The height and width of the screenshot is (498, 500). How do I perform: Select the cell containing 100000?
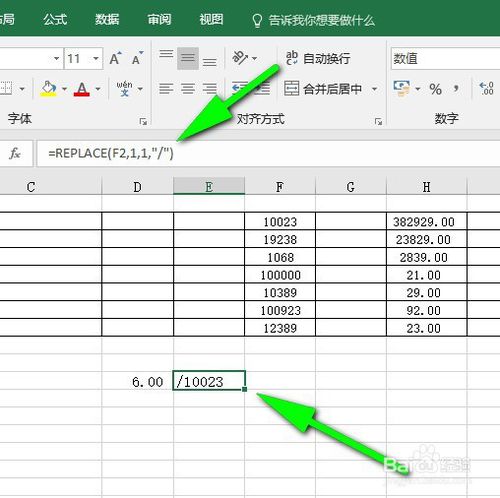(280, 275)
